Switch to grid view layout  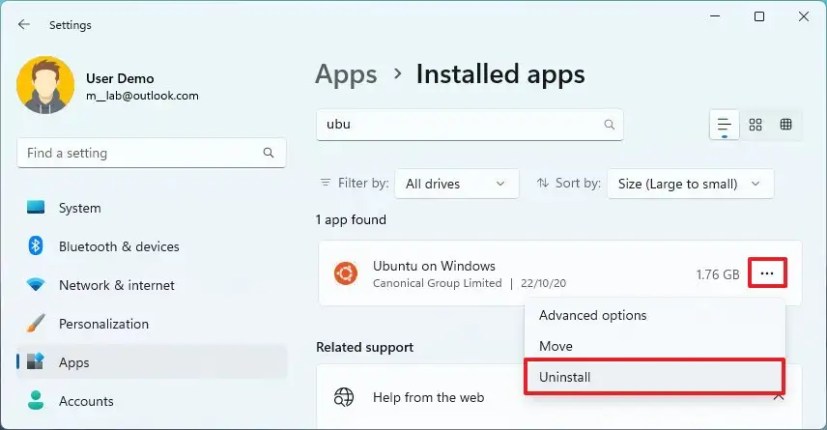[x=756, y=125]
